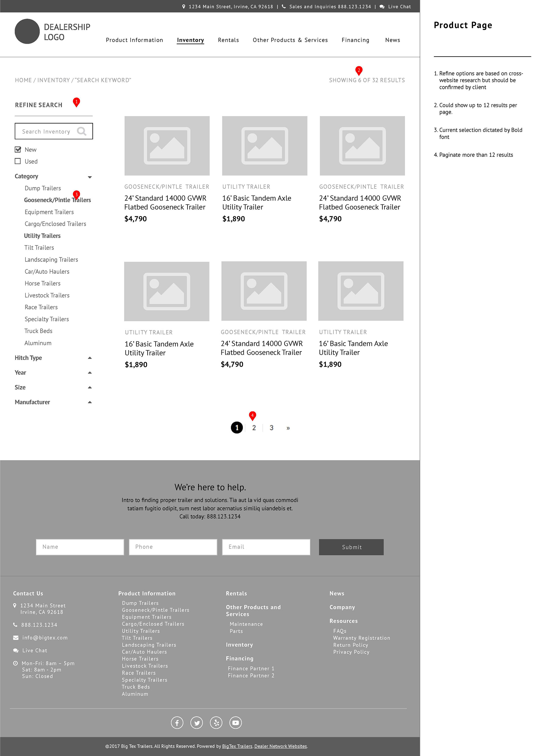Click the magnifier icon in Search Inventory
The height and width of the screenshot is (756, 543).
(x=81, y=131)
